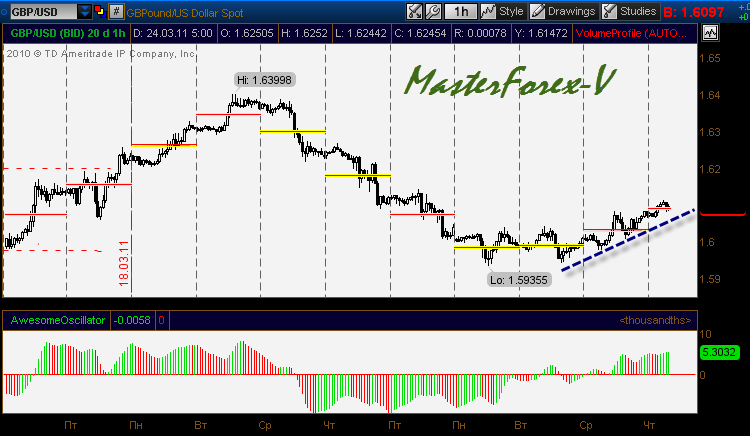Click the open value O: 1.62505

247,33
